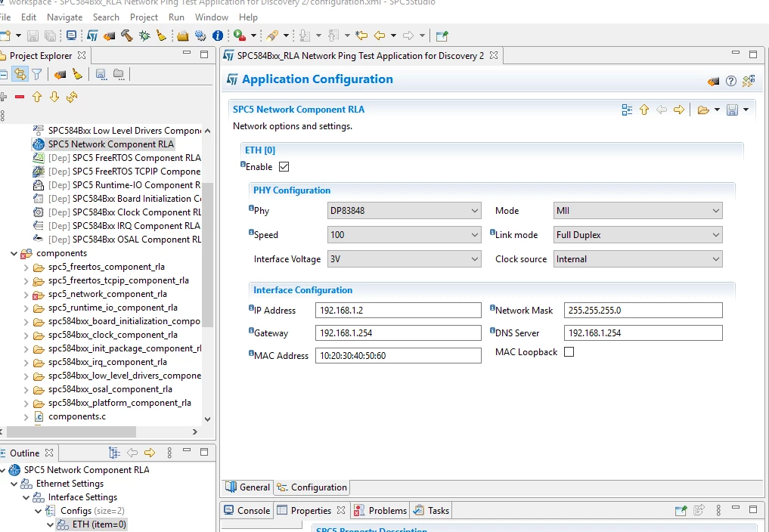
Task: Click the Link with Editor icon in Project Explorer
Action: pos(20,74)
